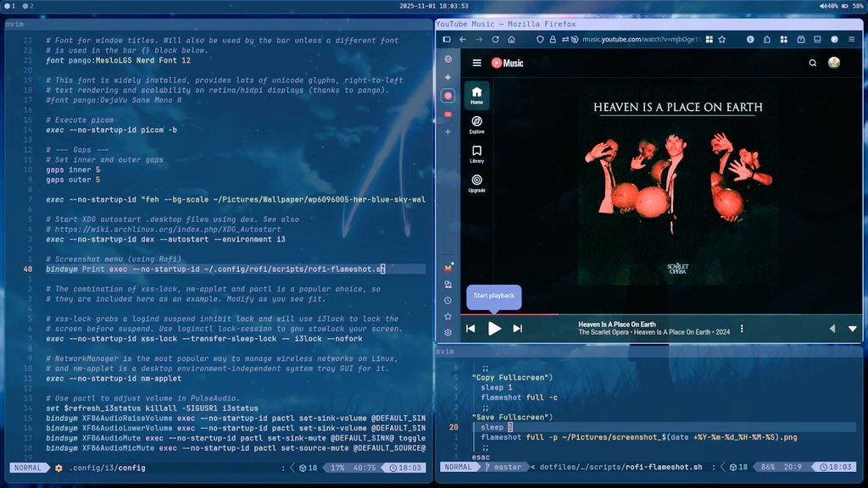The image size is (868, 488).
Task: Click the 'gaps inner 5' line in nvim
Action: point(73,169)
